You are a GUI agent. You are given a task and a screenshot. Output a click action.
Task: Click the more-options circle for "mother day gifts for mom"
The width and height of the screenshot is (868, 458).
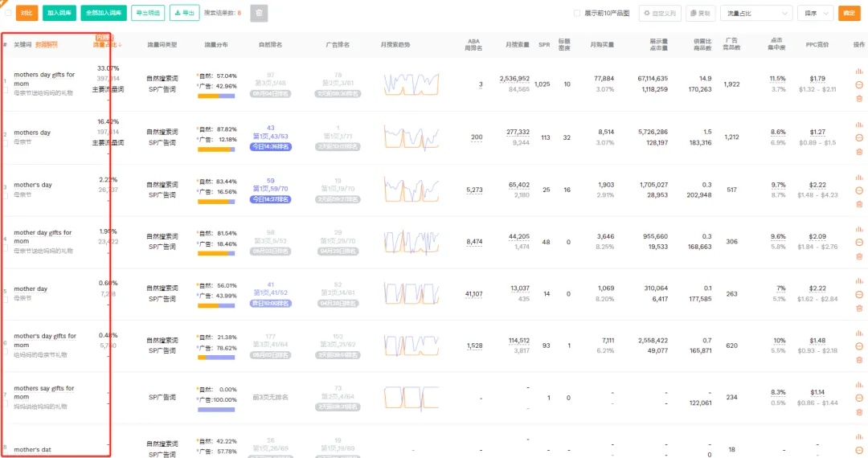[858, 243]
